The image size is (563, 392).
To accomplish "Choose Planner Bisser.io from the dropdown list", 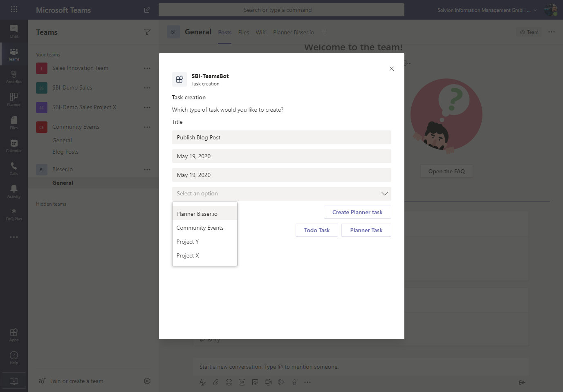I will 205,214.
